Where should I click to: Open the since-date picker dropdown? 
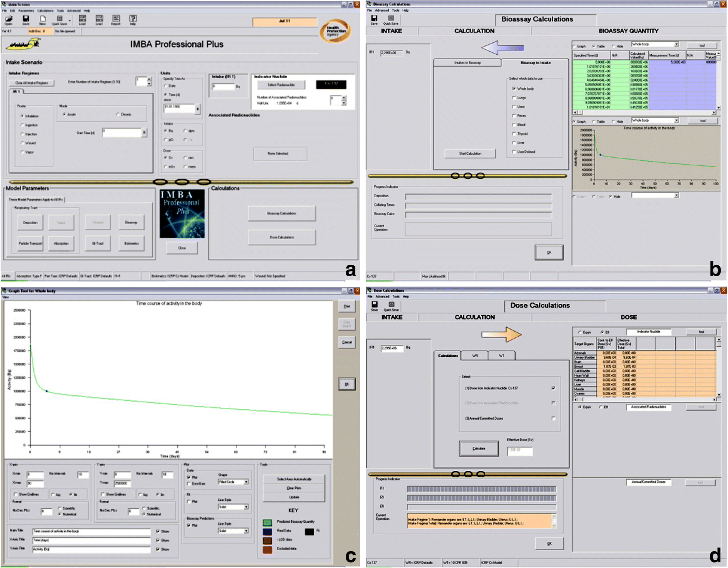coord(198,109)
